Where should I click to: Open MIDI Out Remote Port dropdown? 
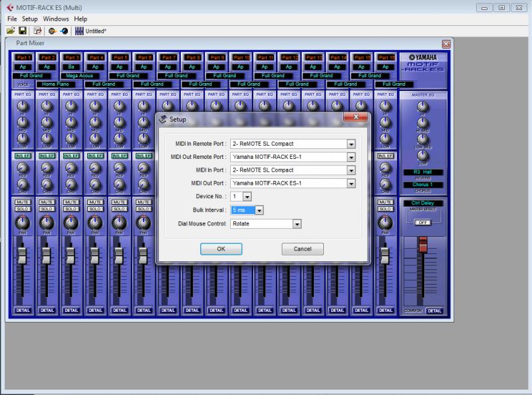tap(351, 157)
